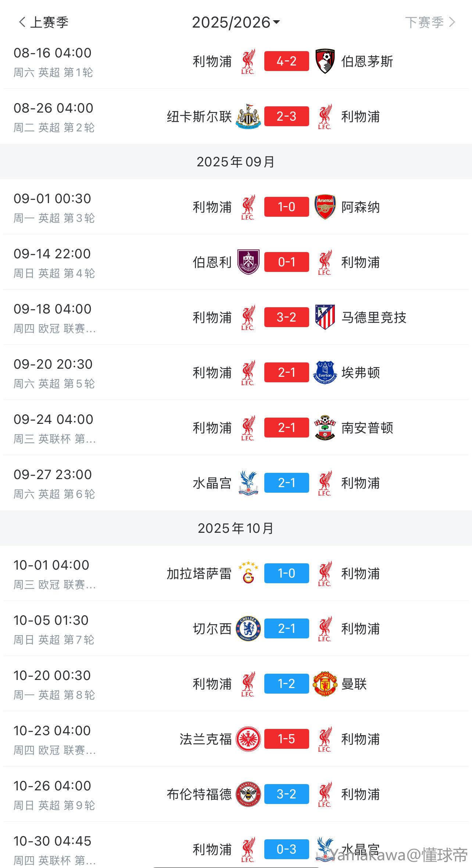
Task: Click the Arsenal club badge
Action: (x=325, y=207)
